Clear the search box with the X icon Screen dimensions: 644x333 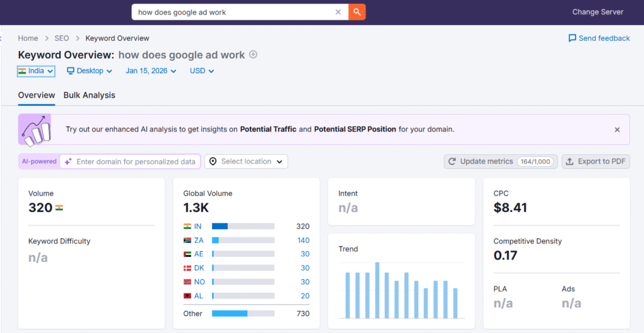click(x=338, y=12)
